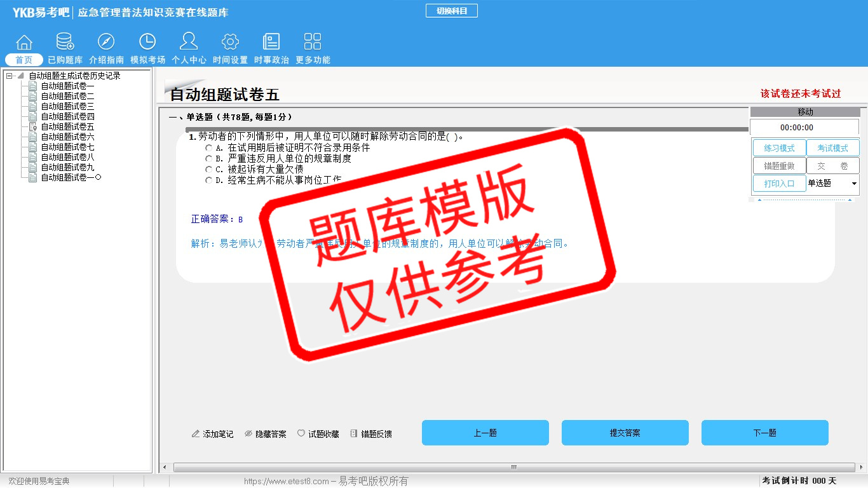Click the document icon beside 自动组题试卷五
The width and height of the screenshot is (868, 488).
coord(33,126)
